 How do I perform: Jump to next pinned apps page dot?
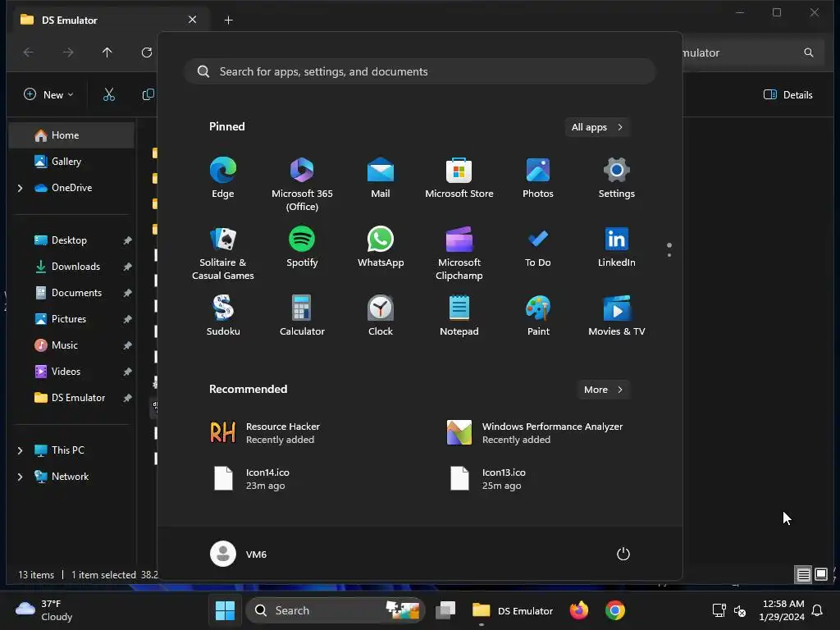tap(669, 255)
